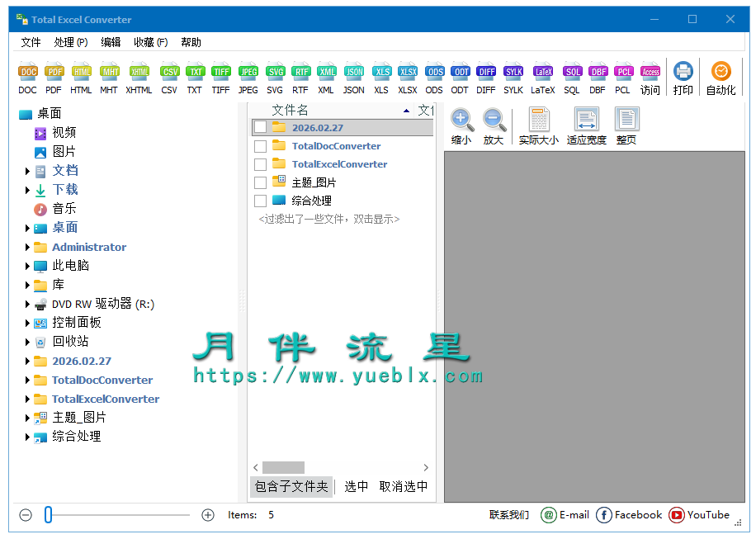The width and height of the screenshot is (756, 539).
Task: Convert to DOC format
Action: [x=27, y=78]
